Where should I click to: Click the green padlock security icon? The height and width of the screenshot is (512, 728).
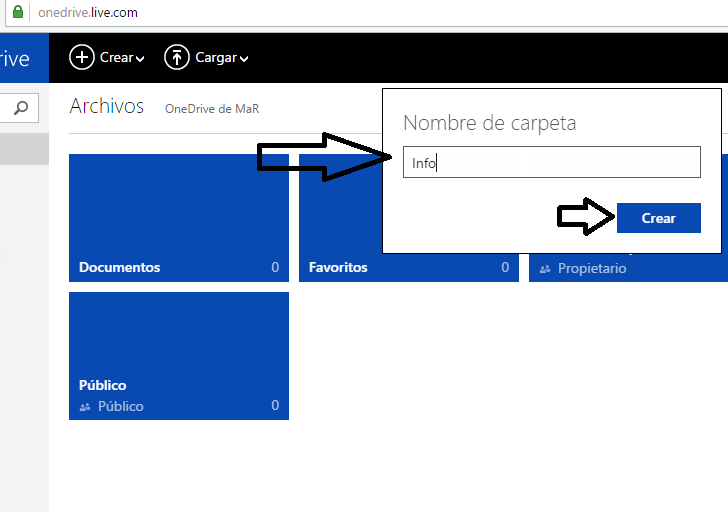(18, 12)
